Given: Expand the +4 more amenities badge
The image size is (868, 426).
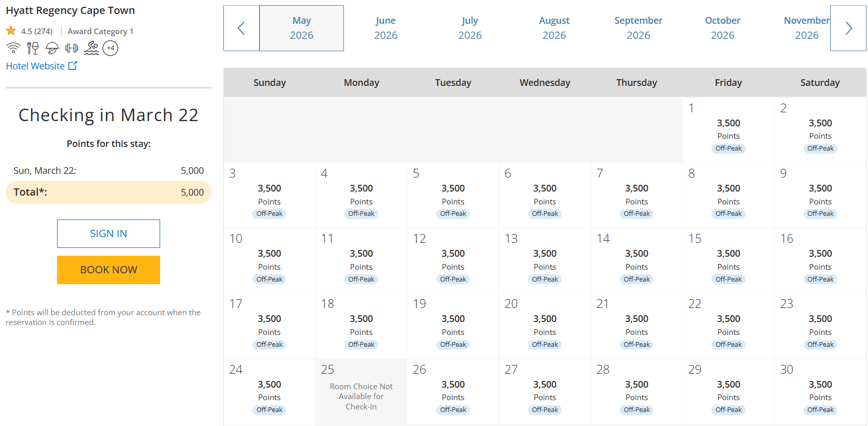Looking at the screenshot, I should [110, 48].
